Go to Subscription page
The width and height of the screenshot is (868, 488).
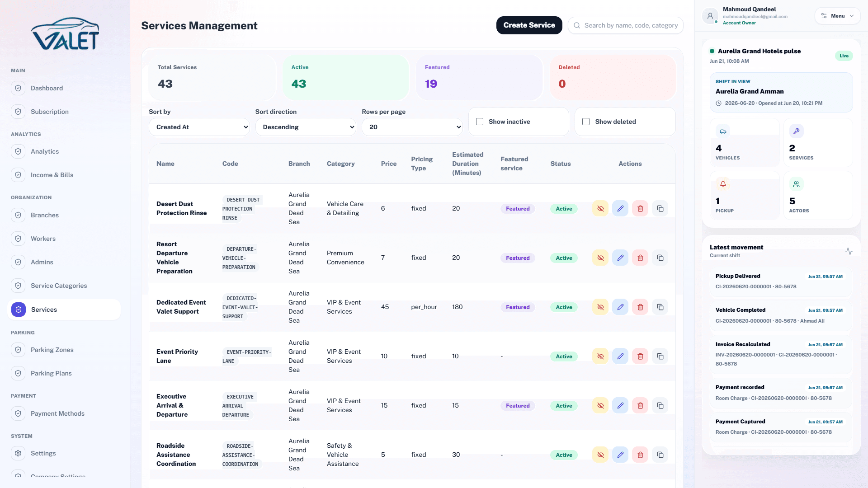(64, 112)
